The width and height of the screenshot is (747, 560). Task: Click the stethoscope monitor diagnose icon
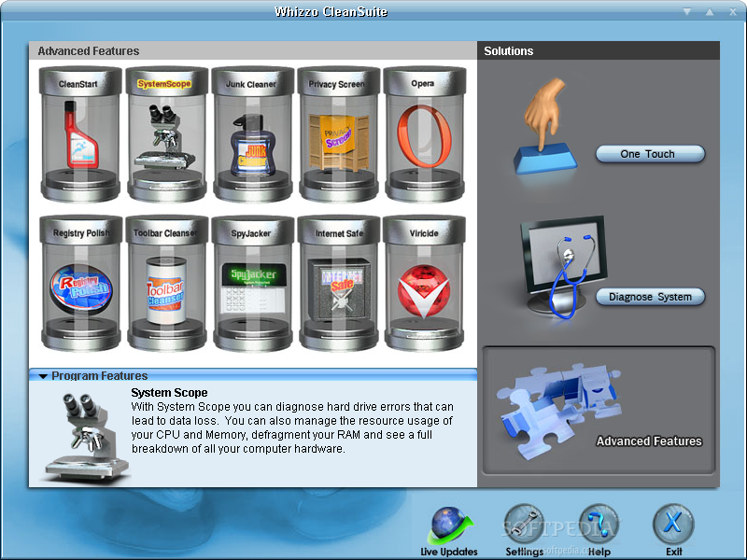(x=564, y=267)
